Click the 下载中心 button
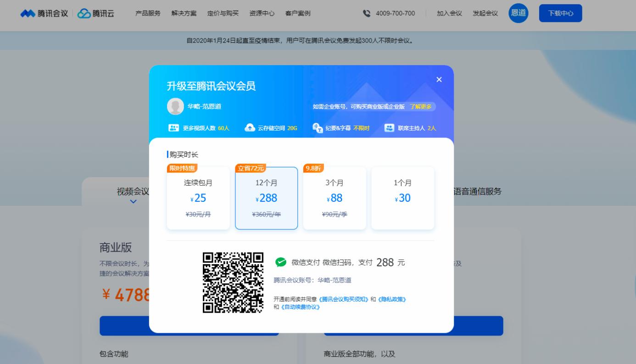 point(561,13)
